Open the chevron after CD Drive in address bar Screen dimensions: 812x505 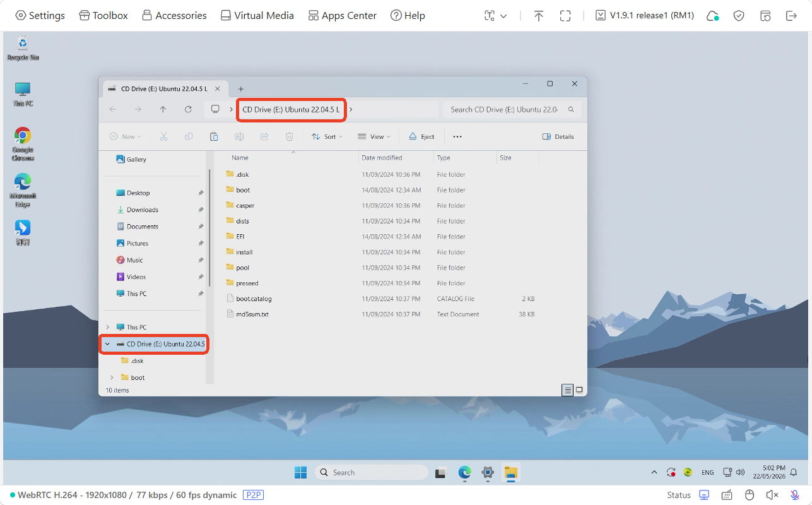351,109
